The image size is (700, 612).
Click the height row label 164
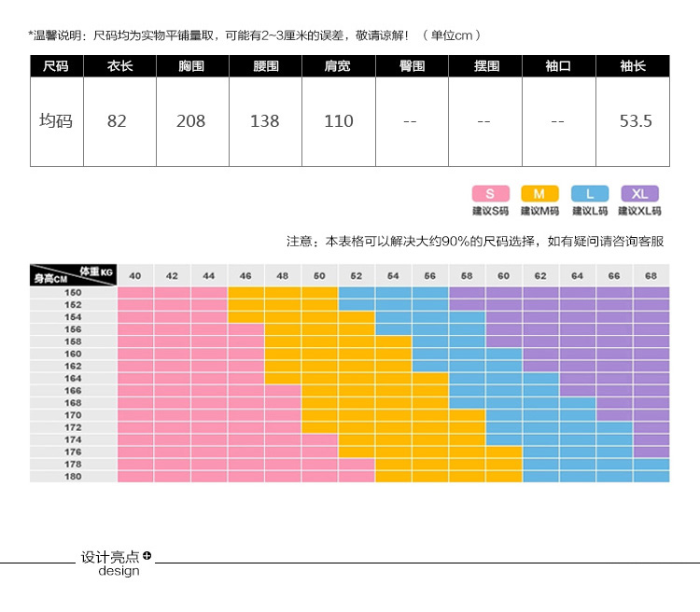tap(73, 379)
